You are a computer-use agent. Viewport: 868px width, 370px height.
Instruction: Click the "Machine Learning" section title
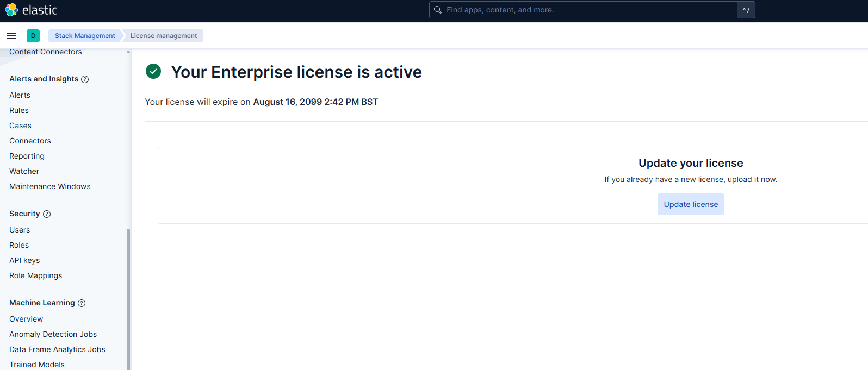(42, 303)
